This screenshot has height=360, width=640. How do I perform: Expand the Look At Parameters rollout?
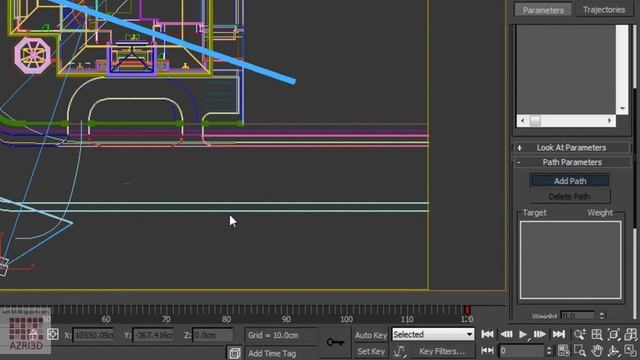tap(571, 148)
